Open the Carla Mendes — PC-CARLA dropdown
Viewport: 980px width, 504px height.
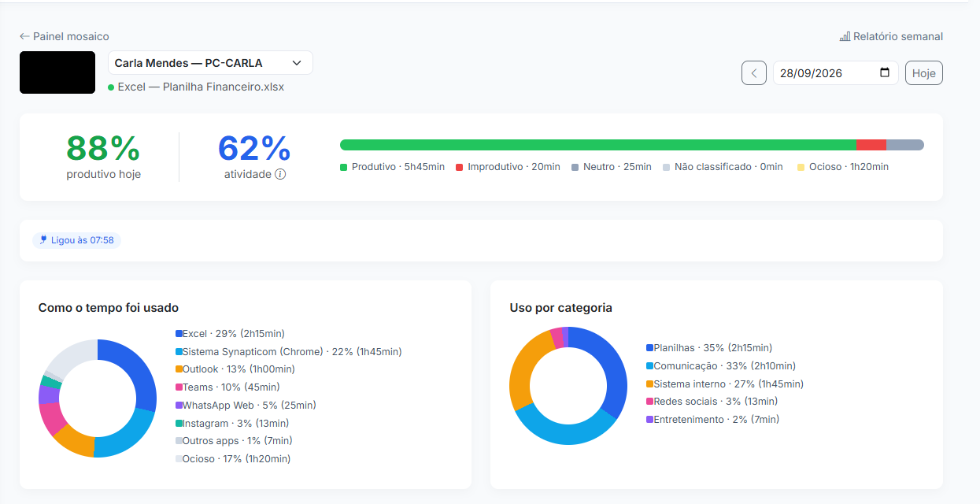[210, 63]
